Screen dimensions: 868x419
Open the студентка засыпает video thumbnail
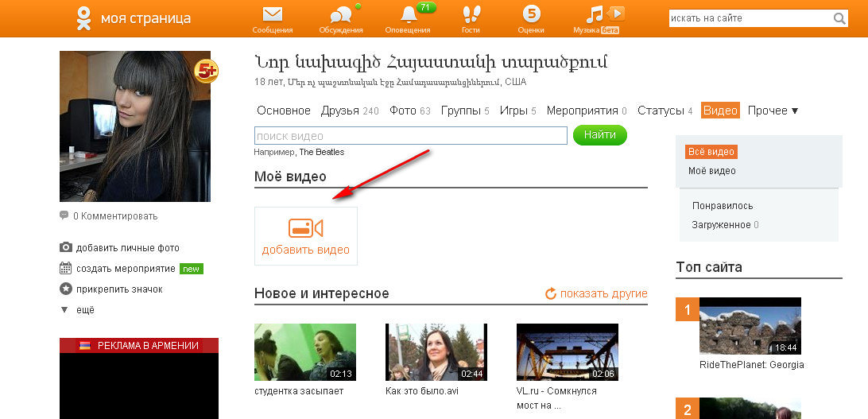coord(305,352)
